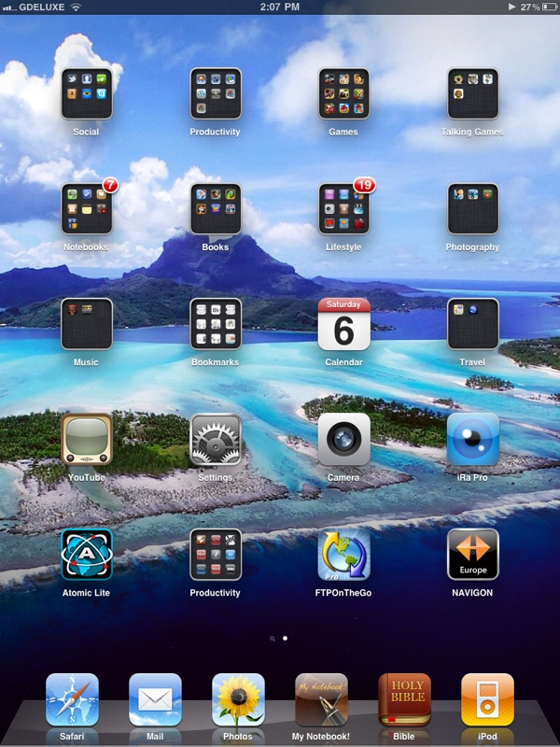Launch My Notebook! from the dock
The height and width of the screenshot is (747, 560).
click(x=321, y=699)
